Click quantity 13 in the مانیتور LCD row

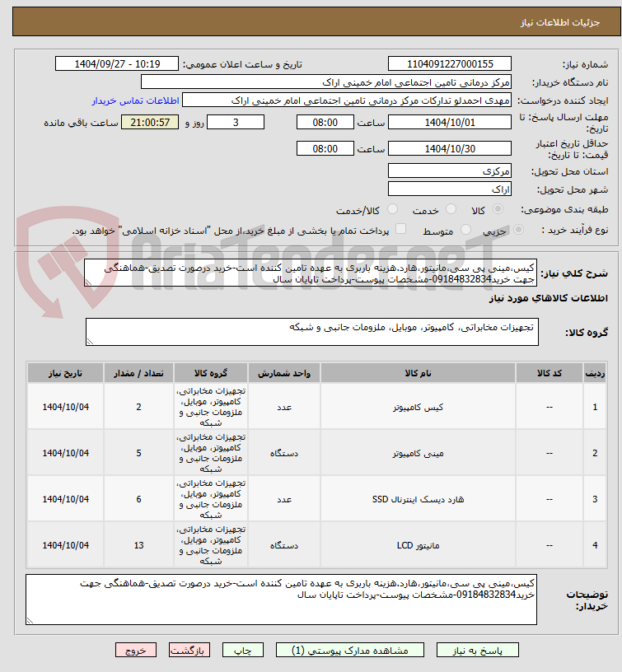(138, 545)
